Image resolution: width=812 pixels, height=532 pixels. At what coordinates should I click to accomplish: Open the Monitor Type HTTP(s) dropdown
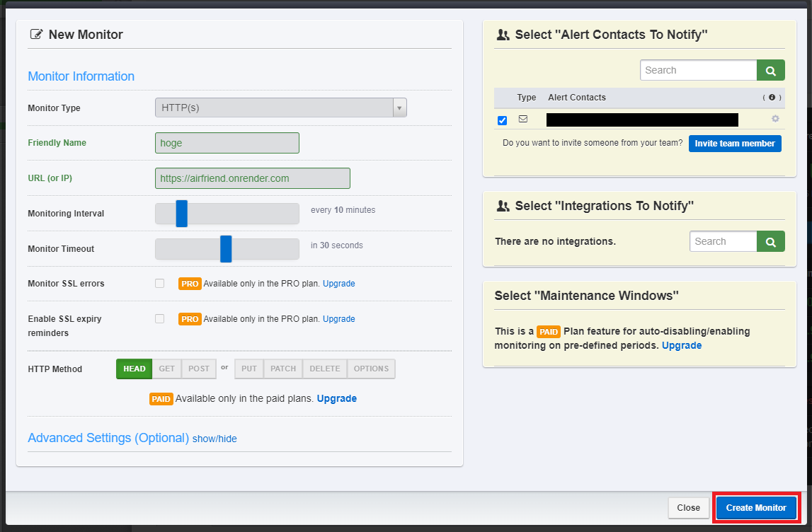pos(280,108)
